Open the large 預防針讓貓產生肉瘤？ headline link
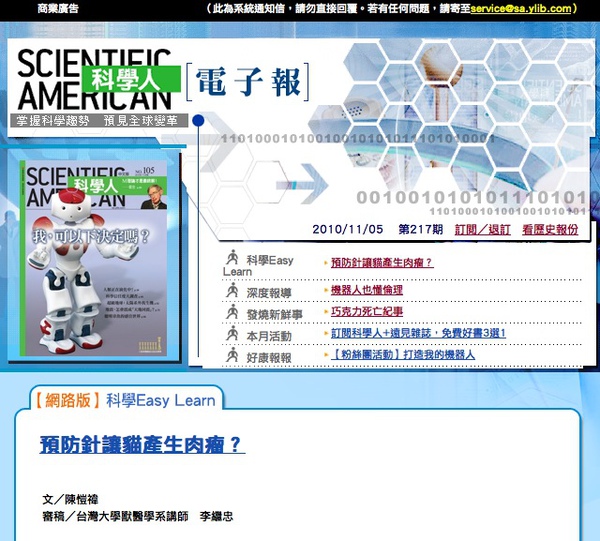Viewport: 600px width, 541px height. click(x=142, y=445)
